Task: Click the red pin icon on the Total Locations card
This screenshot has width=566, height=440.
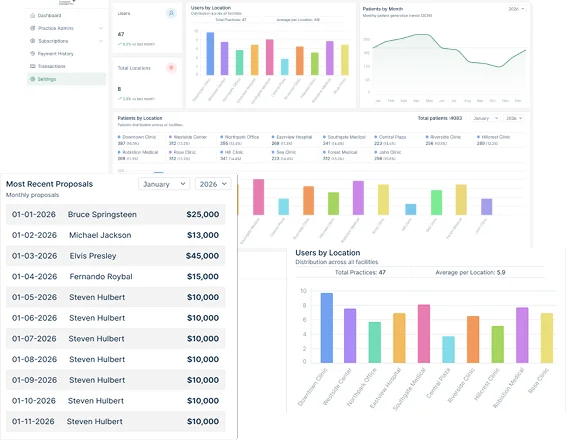Action: pos(171,67)
